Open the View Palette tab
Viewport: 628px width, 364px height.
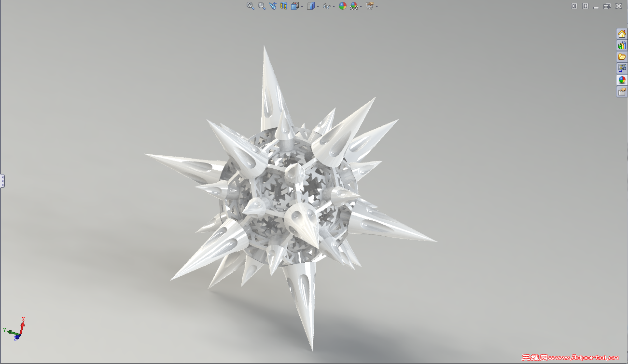[x=622, y=68]
